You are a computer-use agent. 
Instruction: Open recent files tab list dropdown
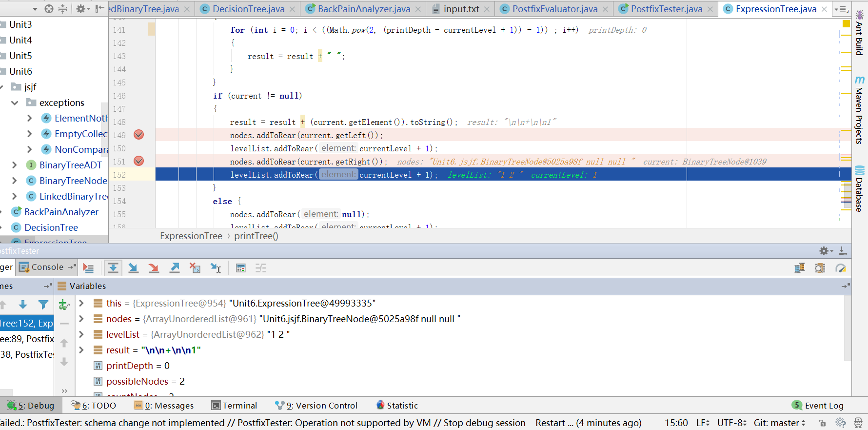tap(842, 9)
